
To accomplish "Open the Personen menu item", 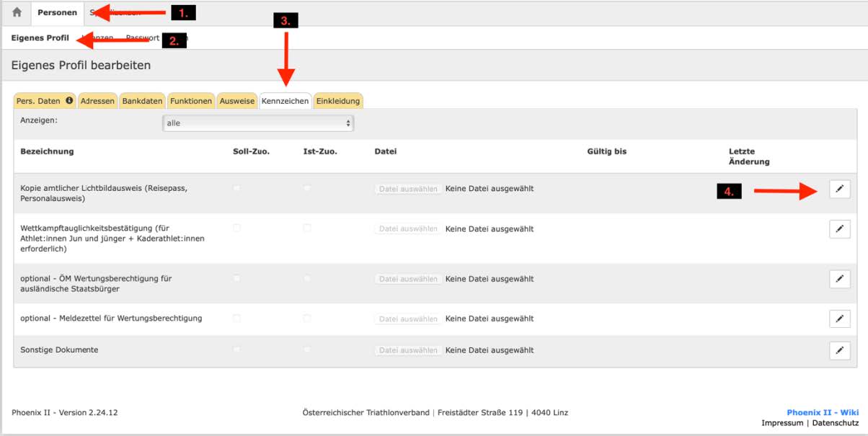I will [57, 12].
